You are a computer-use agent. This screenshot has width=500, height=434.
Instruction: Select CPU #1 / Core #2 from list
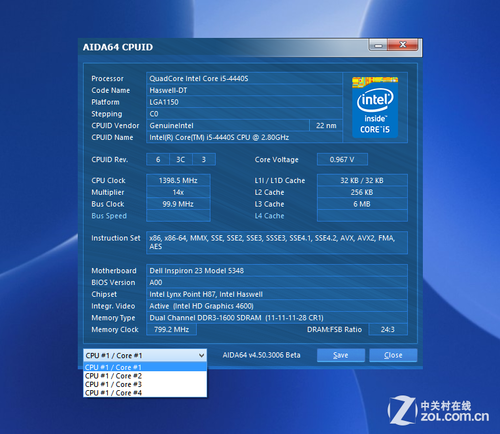pyautogui.click(x=145, y=376)
